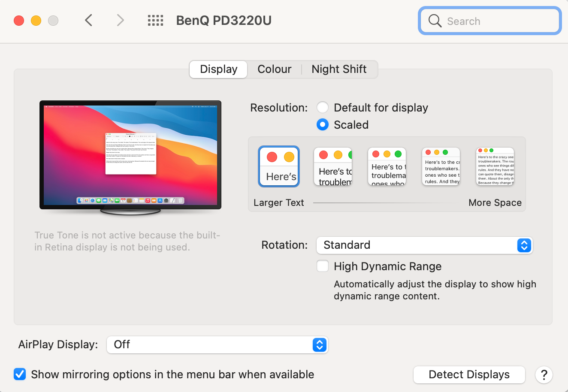Choose the middle scaled resolution thumbnail
568x392 pixels.
tap(387, 166)
